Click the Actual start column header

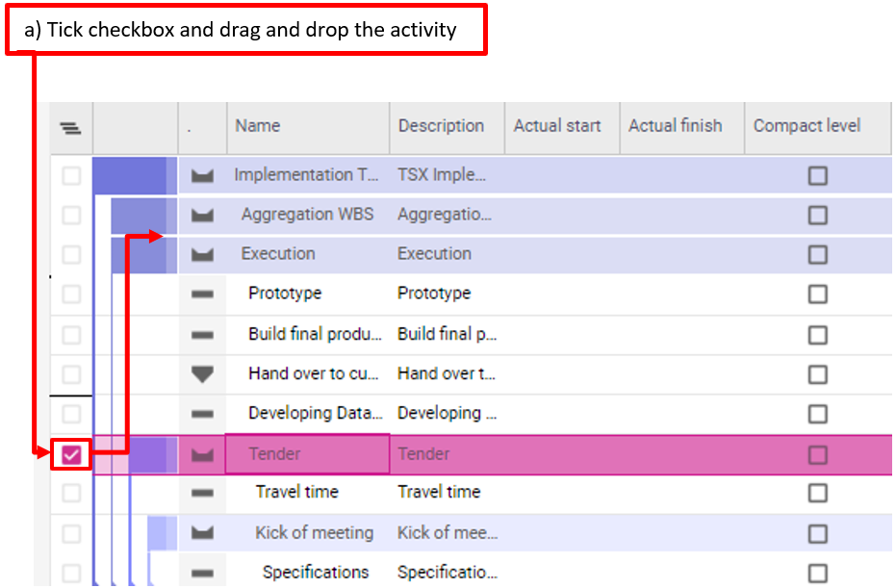coord(557,126)
